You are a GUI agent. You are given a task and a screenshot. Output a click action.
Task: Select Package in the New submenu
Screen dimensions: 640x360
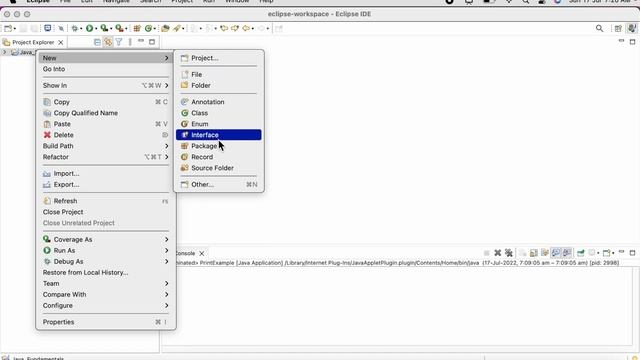point(218,146)
